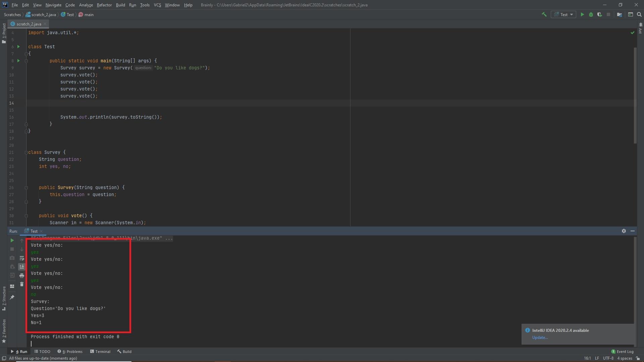Click the Update... link in notification
644x362 pixels.
[x=540, y=338]
